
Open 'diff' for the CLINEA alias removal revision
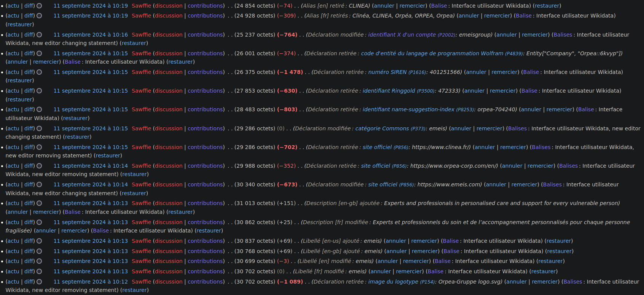pyautogui.click(x=29, y=6)
